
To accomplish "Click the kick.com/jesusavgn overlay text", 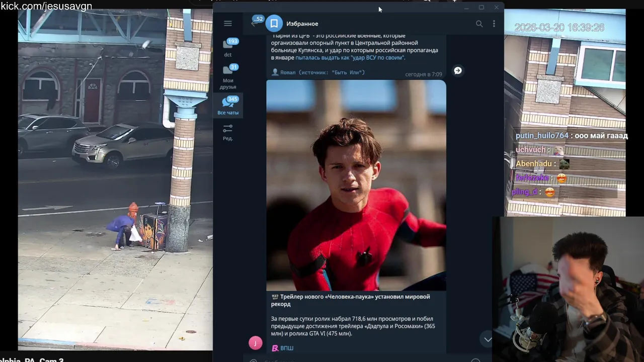I will 46,6.
